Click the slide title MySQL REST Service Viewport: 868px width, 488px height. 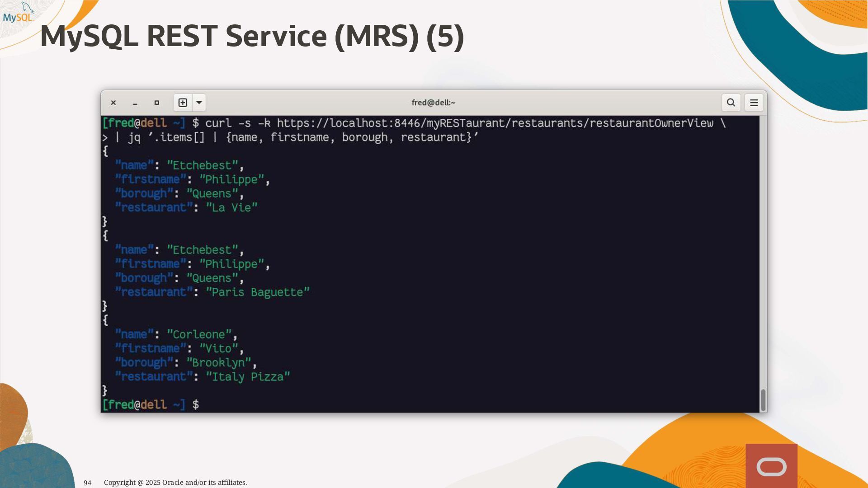[252, 36]
